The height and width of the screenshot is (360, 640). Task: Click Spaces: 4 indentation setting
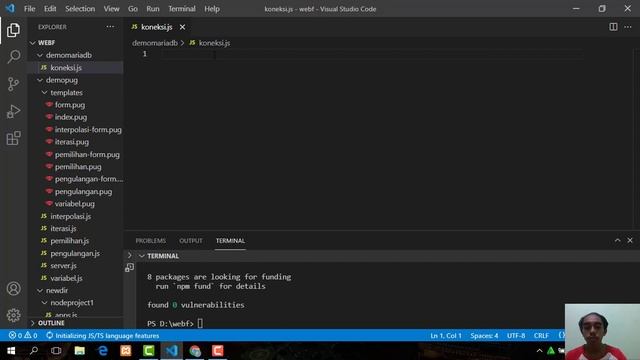point(484,336)
